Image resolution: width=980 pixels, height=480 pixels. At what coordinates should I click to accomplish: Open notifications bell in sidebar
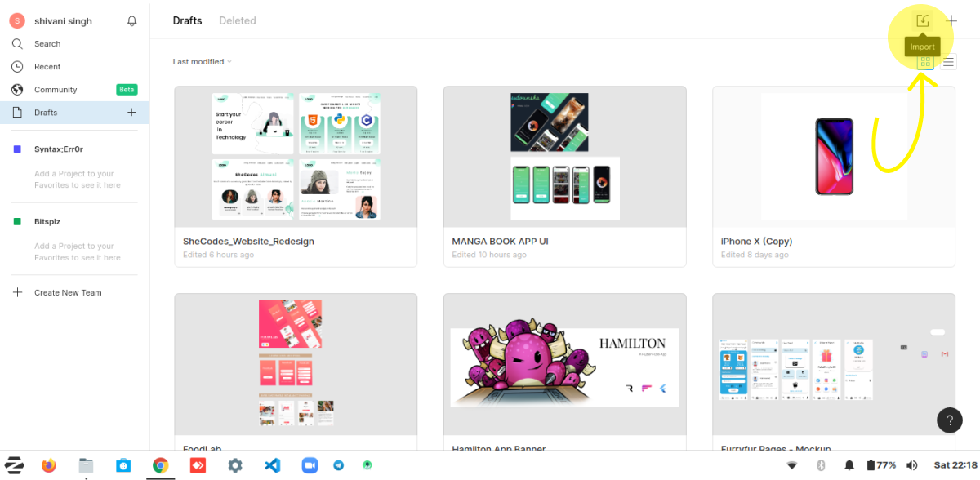tap(132, 21)
